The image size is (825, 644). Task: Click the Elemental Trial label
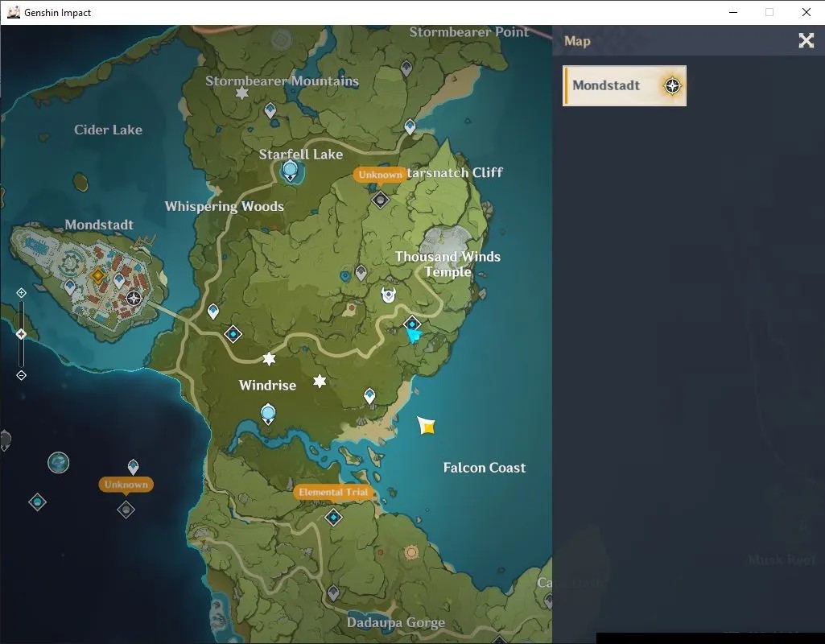pyautogui.click(x=333, y=493)
